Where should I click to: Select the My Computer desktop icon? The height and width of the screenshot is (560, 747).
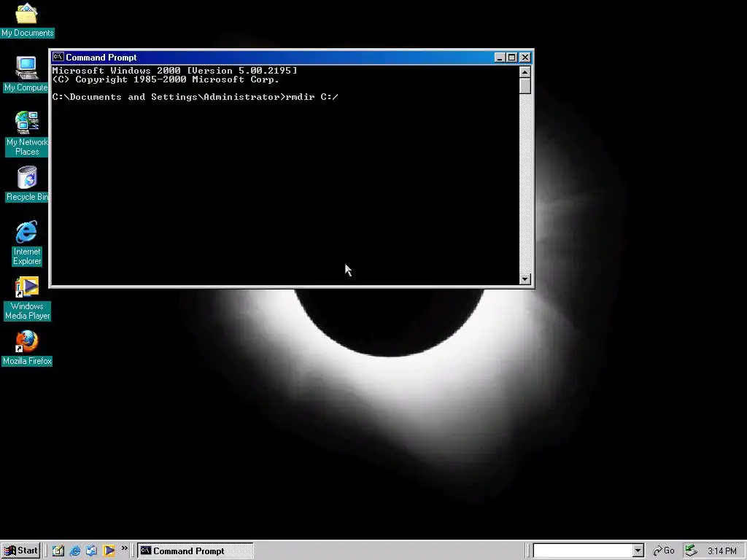26,74
